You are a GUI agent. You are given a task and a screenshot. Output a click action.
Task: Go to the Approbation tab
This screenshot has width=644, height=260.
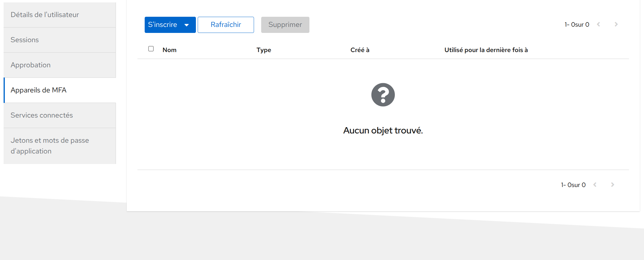31,65
